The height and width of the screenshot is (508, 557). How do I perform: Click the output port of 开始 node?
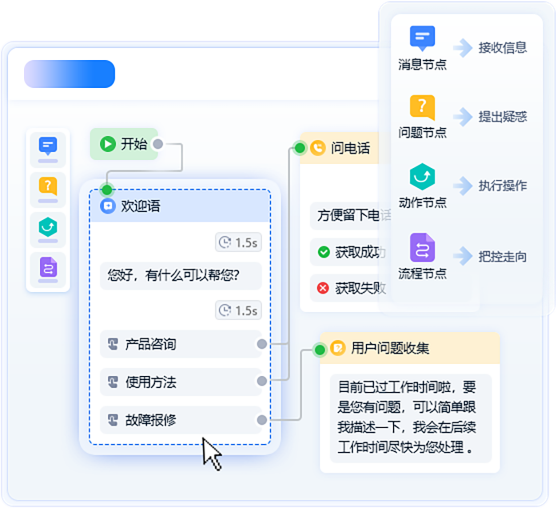pyautogui.click(x=158, y=144)
